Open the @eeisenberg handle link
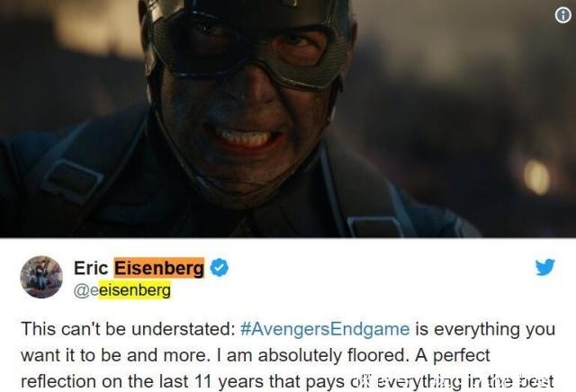 (122, 290)
